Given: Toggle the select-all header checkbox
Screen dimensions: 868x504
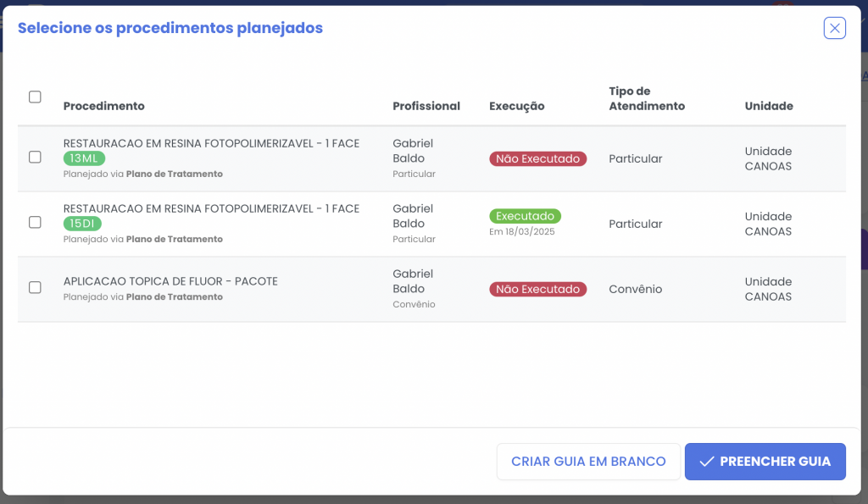Looking at the screenshot, I should [35, 97].
